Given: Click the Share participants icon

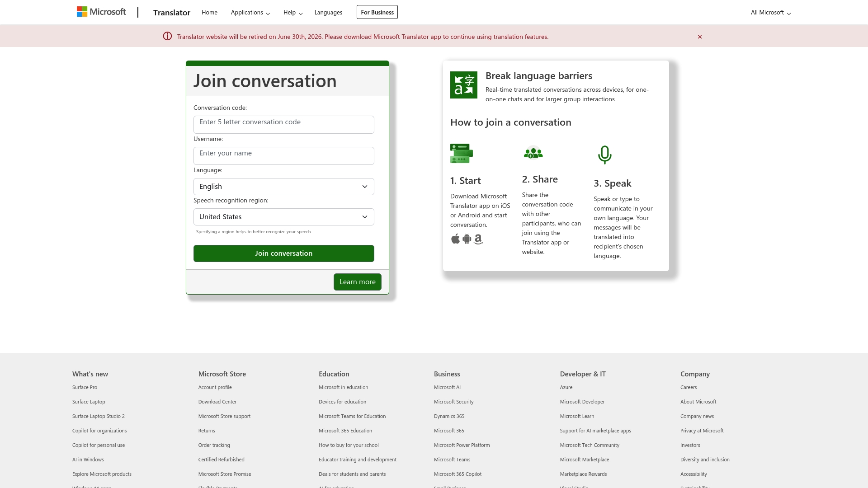Looking at the screenshot, I should point(533,153).
